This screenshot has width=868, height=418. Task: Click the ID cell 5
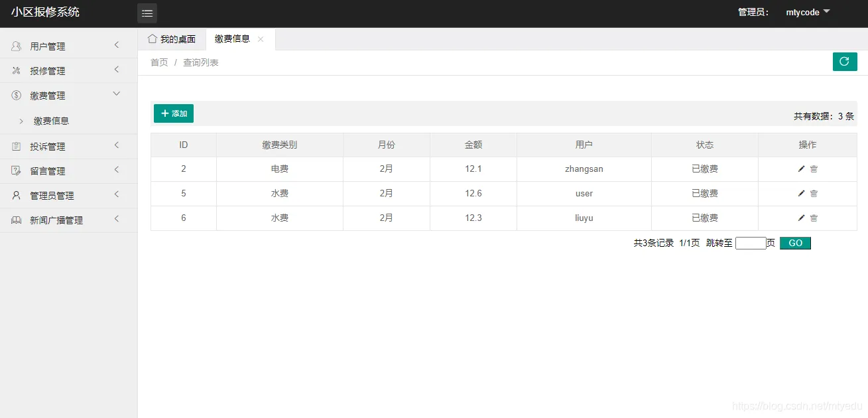[184, 194]
